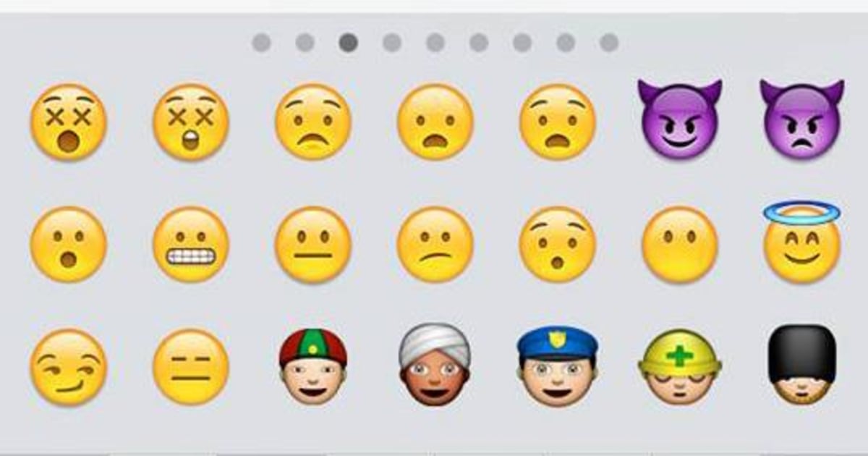Image resolution: width=868 pixels, height=456 pixels.
Task: Insert the smirking face emoji
Action: pos(69,367)
